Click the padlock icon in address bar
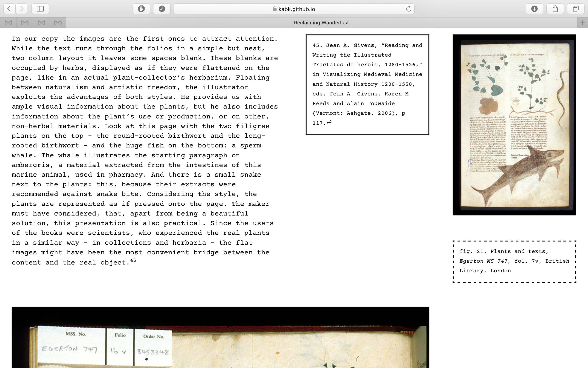Viewport: 588px width, 368px height. [x=274, y=9]
